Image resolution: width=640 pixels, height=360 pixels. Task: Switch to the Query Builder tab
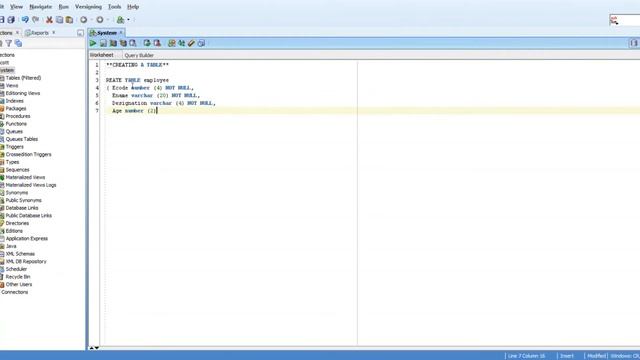tap(139, 55)
